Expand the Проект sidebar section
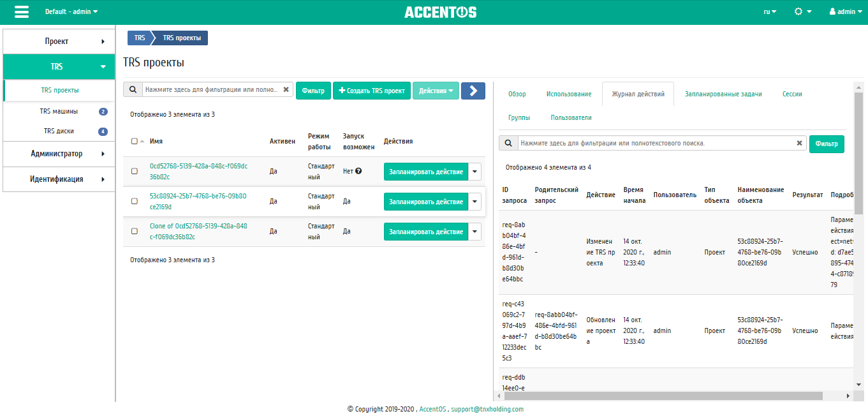The width and height of the screenshot is (868, 416). [57, 41]
